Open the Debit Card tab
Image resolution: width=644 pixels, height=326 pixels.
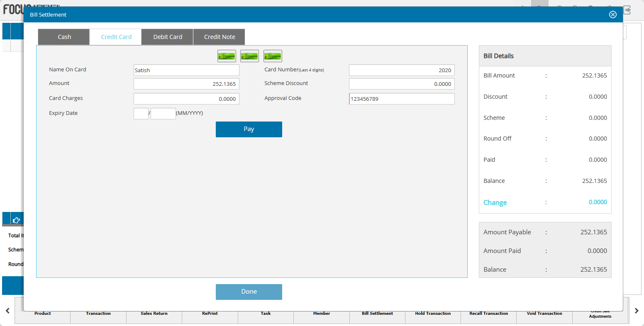[x=168, y=37]
